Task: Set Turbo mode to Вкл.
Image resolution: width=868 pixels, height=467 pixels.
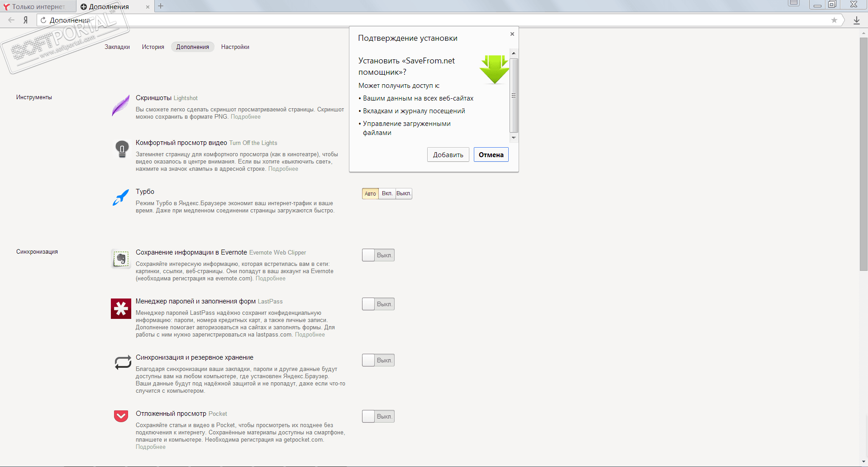Action: [x=387, y=193]
